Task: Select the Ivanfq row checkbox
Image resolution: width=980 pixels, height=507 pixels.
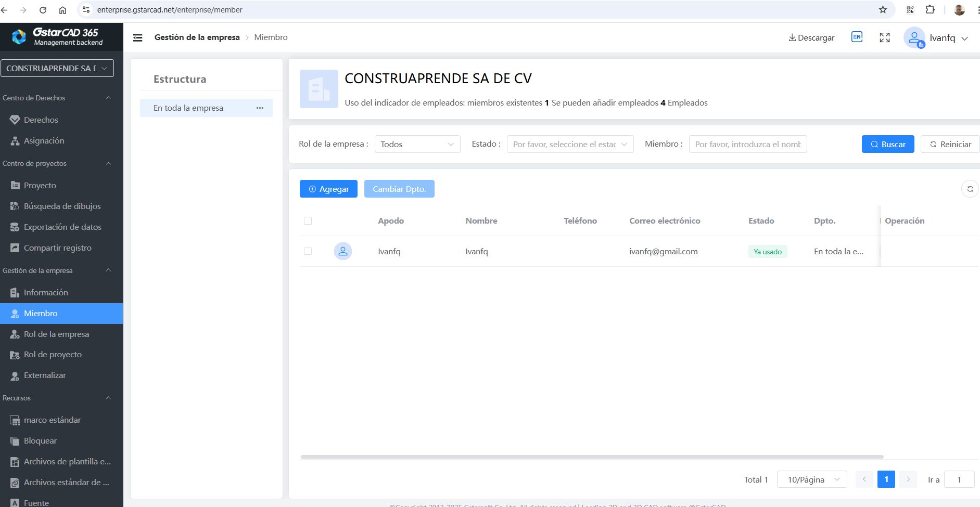Action: click(308, 251)
